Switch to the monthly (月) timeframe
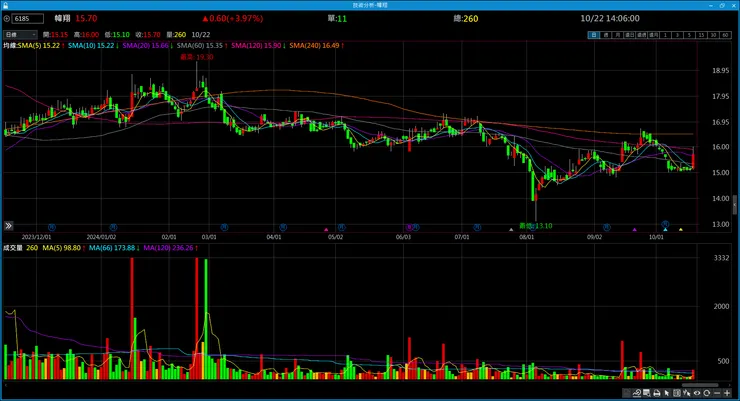The width and height of the screenshot is (740, 401). pos(618,35)
